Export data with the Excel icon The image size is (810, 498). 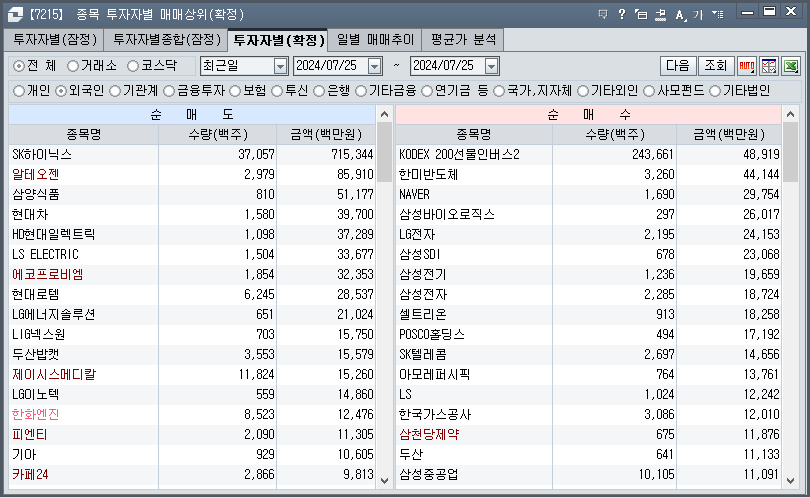click(791, 66)
